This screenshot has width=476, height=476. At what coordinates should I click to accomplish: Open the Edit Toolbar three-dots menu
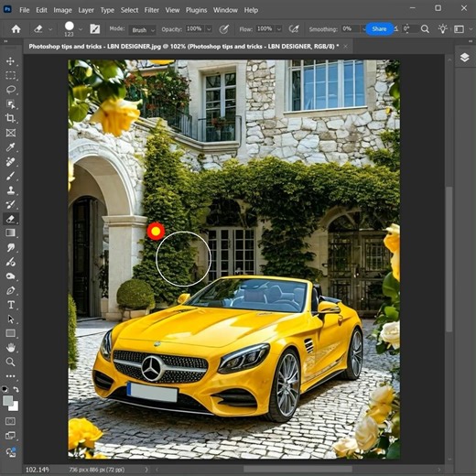pyautogui.click(x=11, y=376)
